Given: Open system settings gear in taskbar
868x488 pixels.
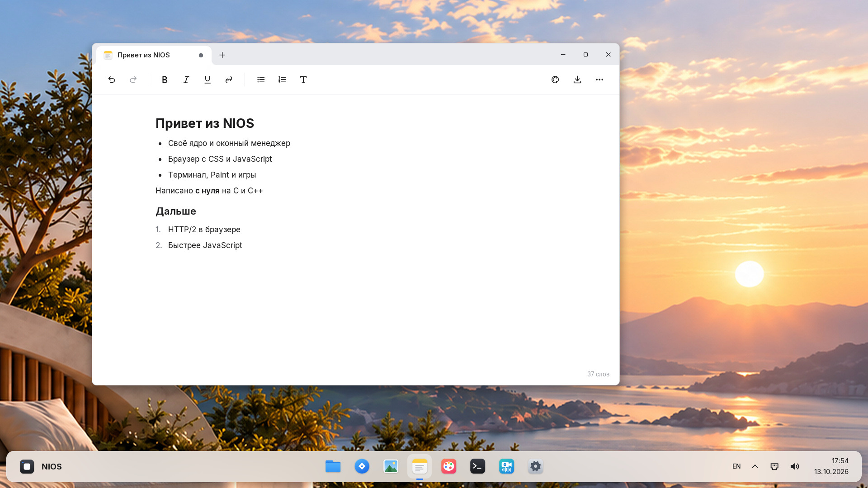Looking at the screenshot, I should [x=535, y=466].
